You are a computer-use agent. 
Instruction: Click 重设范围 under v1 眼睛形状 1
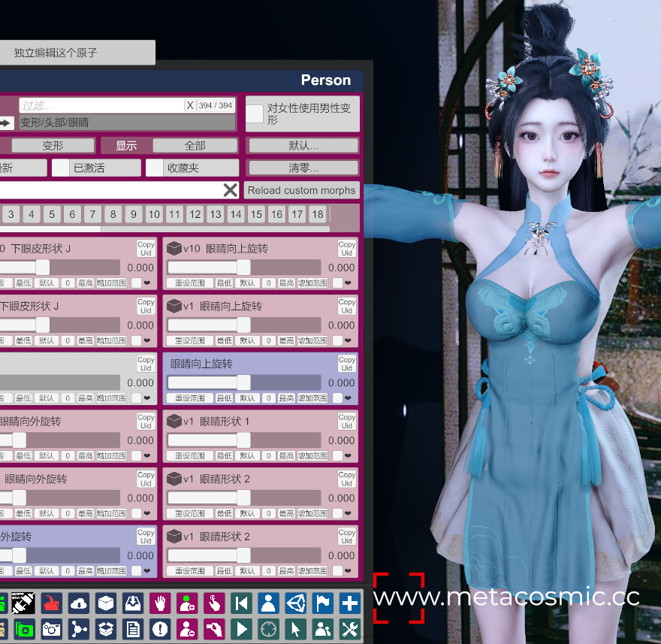pos(190,455)
